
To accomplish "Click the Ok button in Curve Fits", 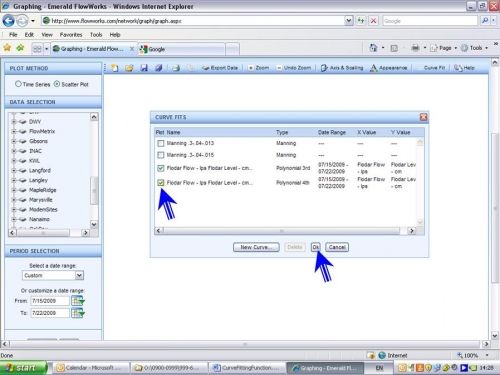I will pyautogui.click(x=315, y=247).
